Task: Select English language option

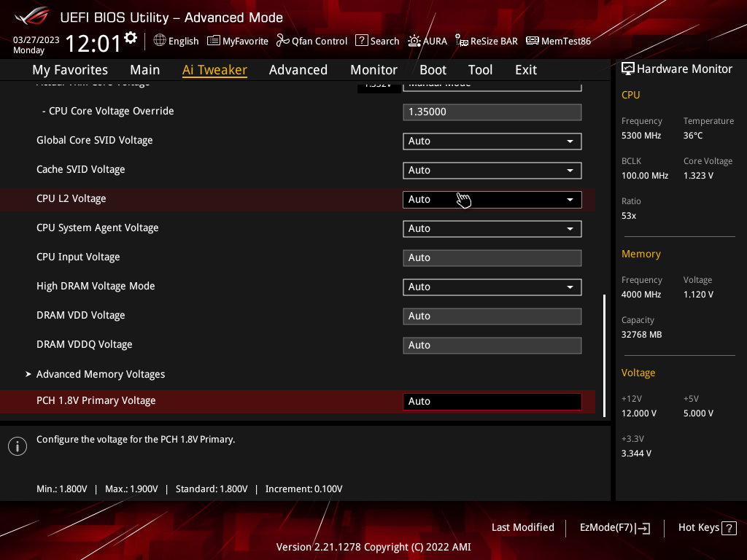Action: click(x=183, y=42)
